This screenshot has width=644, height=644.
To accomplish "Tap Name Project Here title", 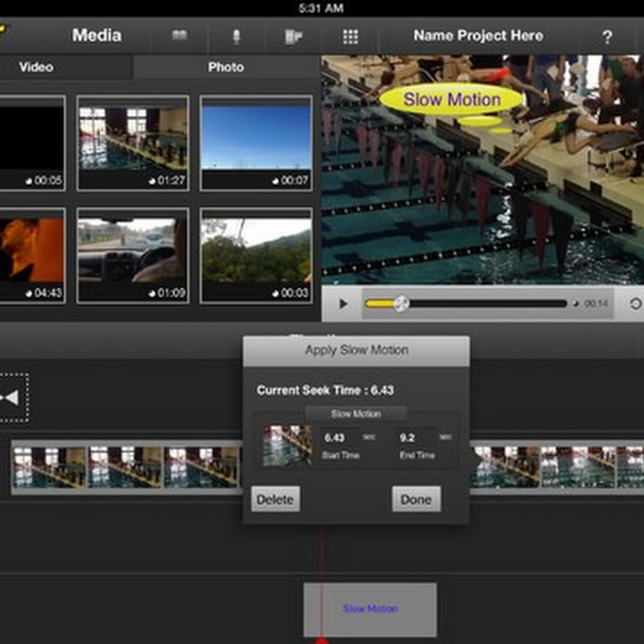I will click(478, 35).
